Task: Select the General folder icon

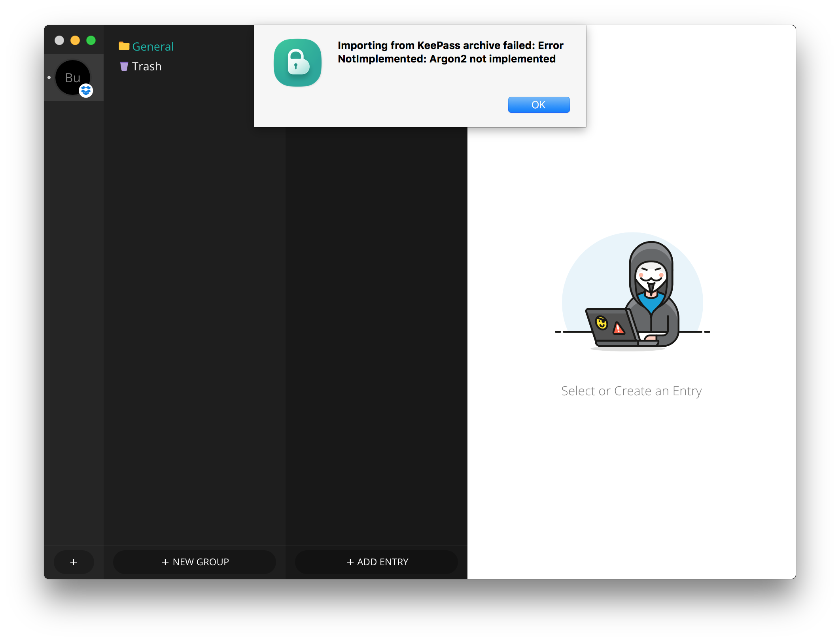Action: click(124, 46)
